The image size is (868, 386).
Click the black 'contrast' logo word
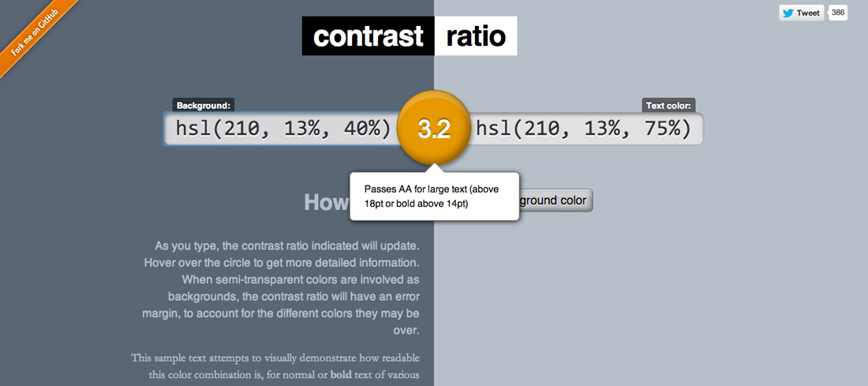tap(368, 36)
